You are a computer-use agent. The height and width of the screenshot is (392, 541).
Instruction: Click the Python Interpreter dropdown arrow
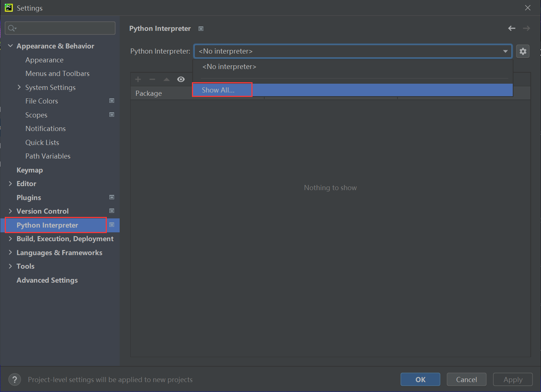(x=505, y=51)
